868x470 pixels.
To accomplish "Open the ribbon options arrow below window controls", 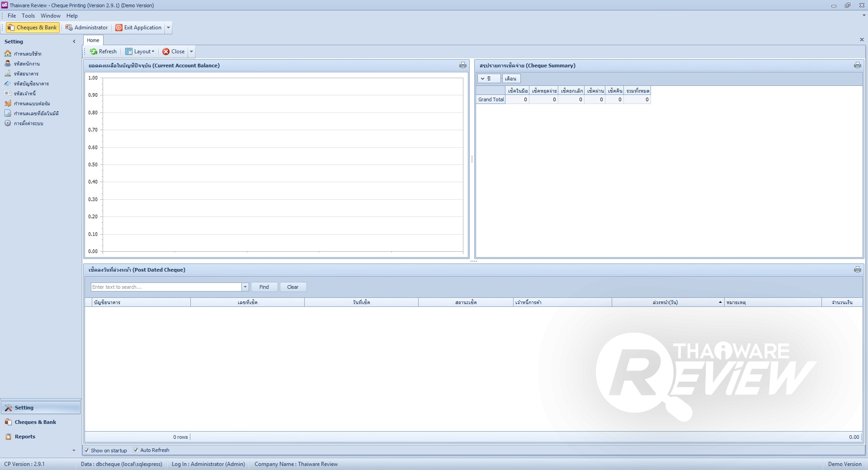I will pos(864,15).
